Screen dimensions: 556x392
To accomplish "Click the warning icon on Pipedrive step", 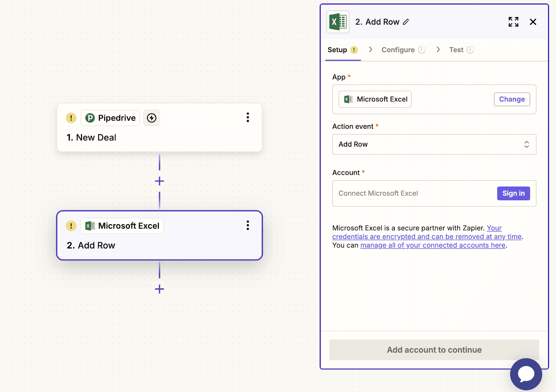I will [71, 118].
